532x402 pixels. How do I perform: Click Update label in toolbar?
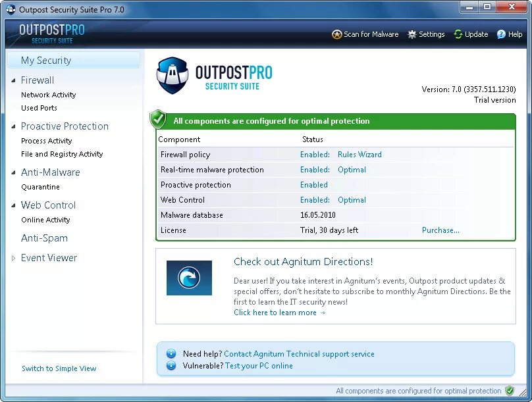coord(476,34)
